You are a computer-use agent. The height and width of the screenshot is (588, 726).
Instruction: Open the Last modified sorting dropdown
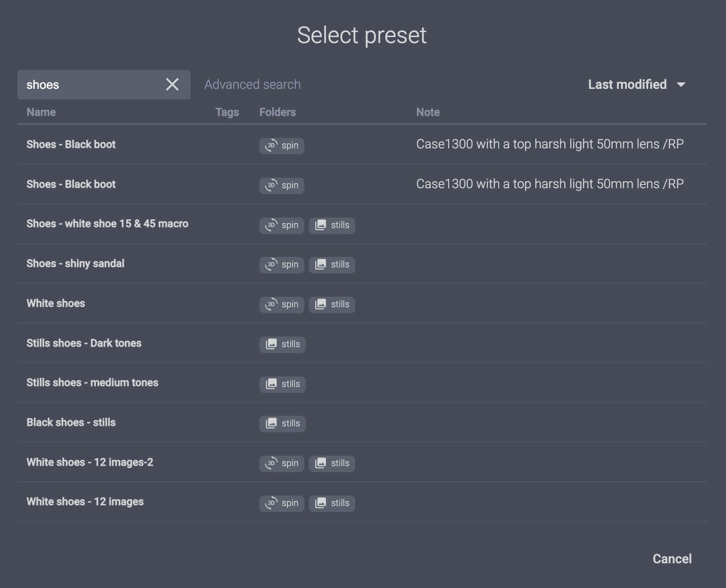click(x=627, y=84)
